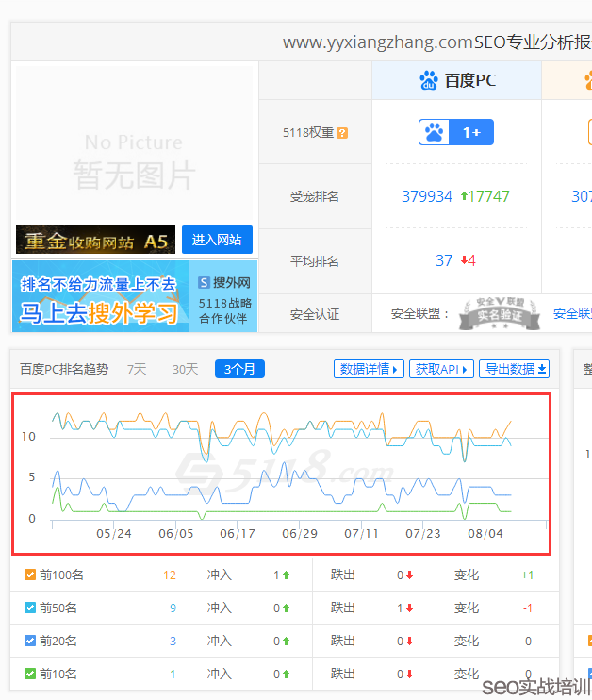Click the 06/17 date label on chart axis
This screenshot has width=592, height=700.
[x=238, y=533]
